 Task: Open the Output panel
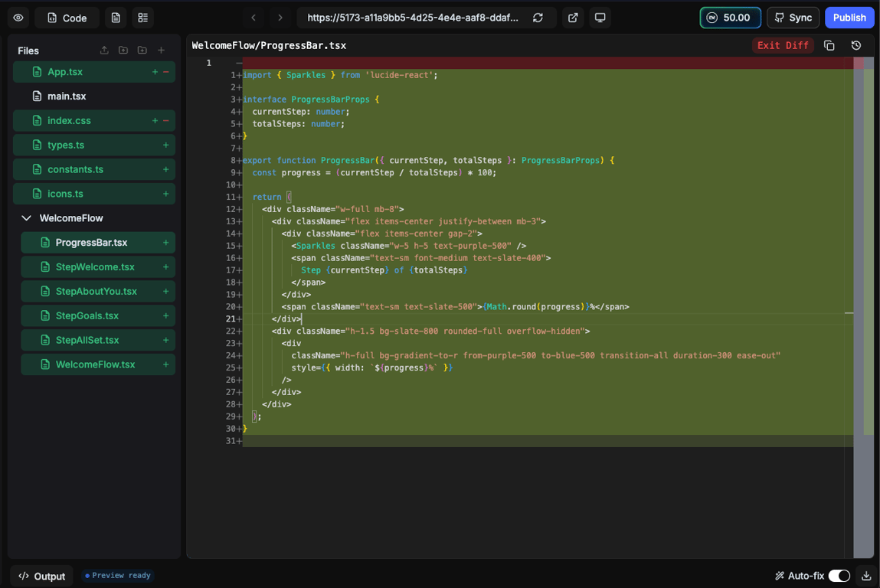coord(41,576)
